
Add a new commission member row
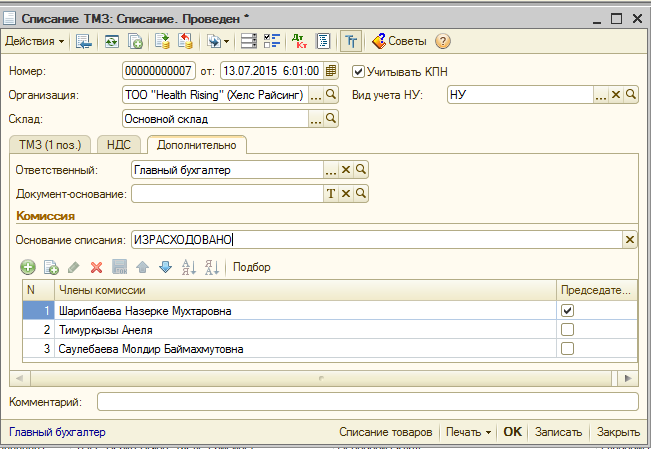pyautogui.click(x=28, y=267)
